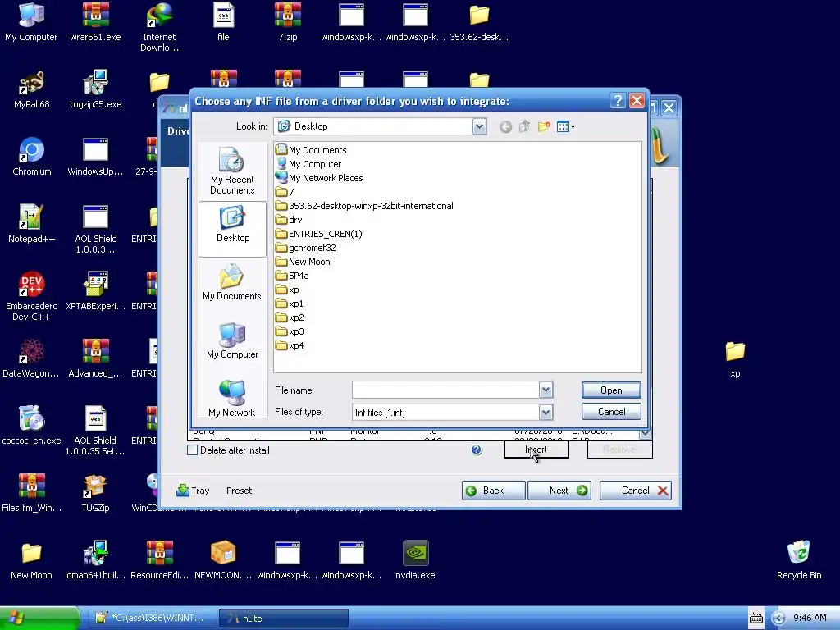Expand the File name dropdown arrow
The width and height of the screenshot is (840, 630).
[546, 390]
